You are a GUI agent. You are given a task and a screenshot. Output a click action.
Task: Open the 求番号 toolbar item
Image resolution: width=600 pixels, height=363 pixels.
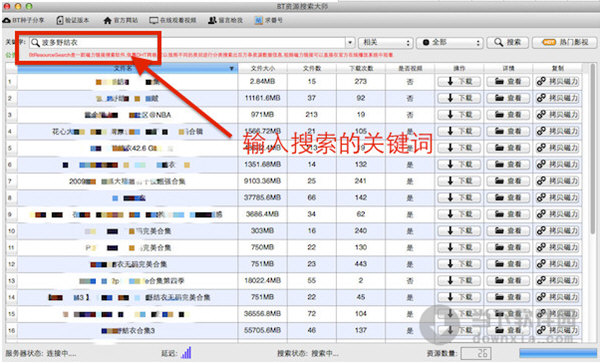tap(269, 20)
